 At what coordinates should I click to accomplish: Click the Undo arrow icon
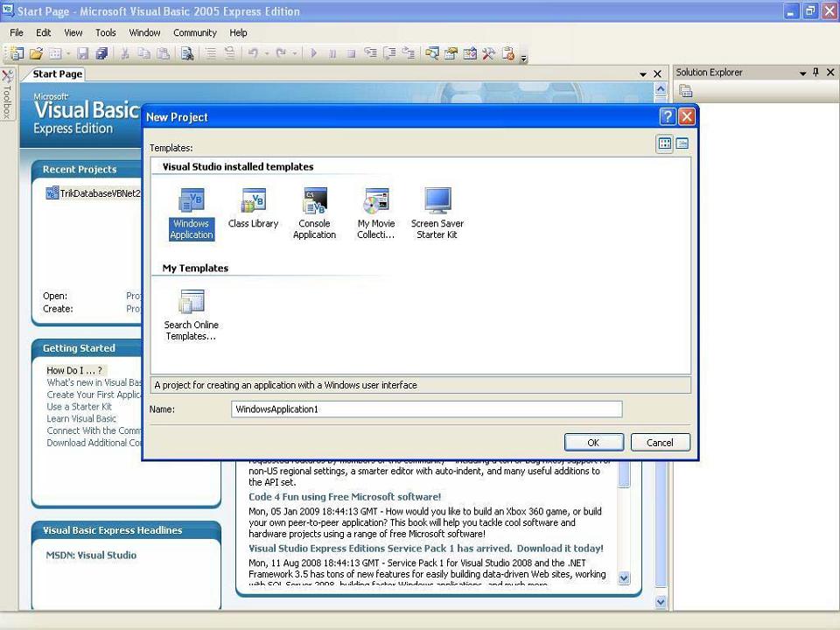click(253, 53)
